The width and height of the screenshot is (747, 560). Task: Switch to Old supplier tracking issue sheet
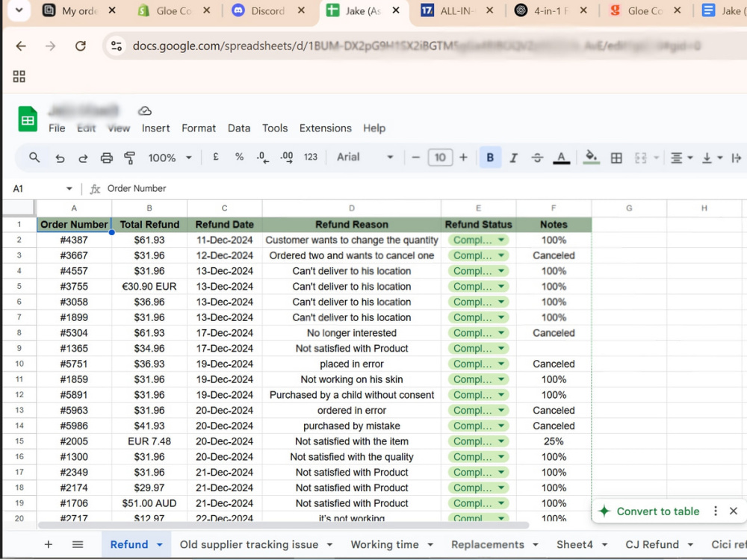point(249,544)
